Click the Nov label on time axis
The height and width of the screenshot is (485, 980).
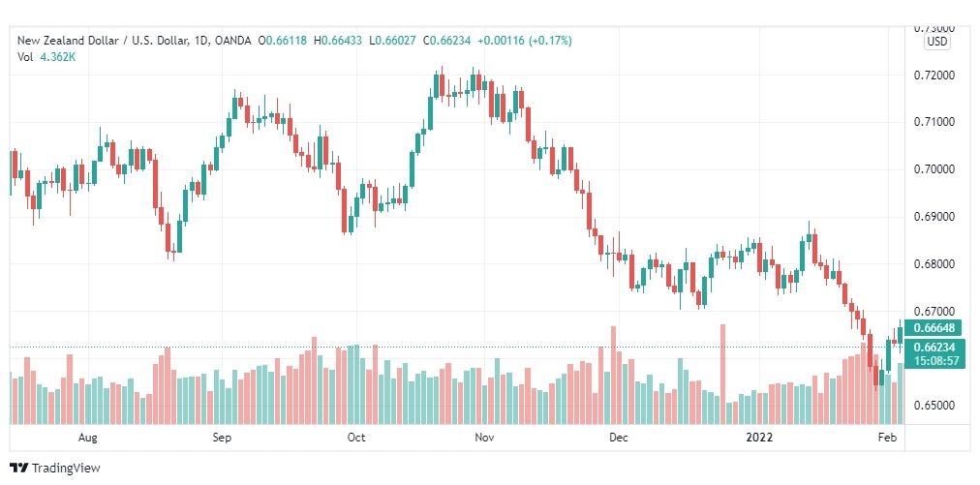(484, 438)
